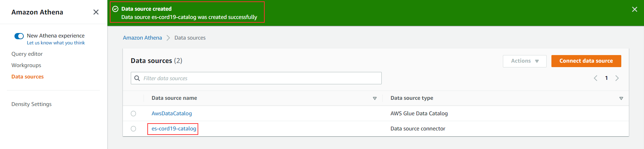Dismiss the green Data source created banner
The height and width of the screenshot is (149, 644).
click(634, 9)
